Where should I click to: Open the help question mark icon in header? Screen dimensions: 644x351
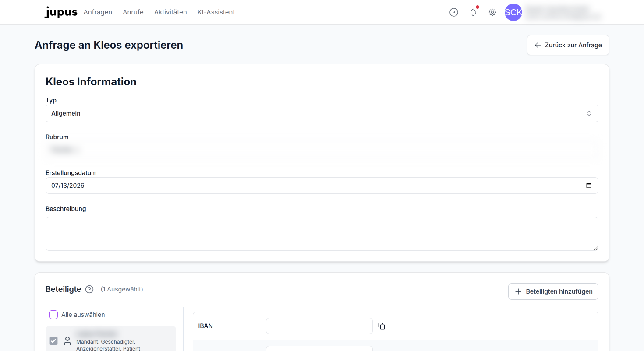point(454,12)
